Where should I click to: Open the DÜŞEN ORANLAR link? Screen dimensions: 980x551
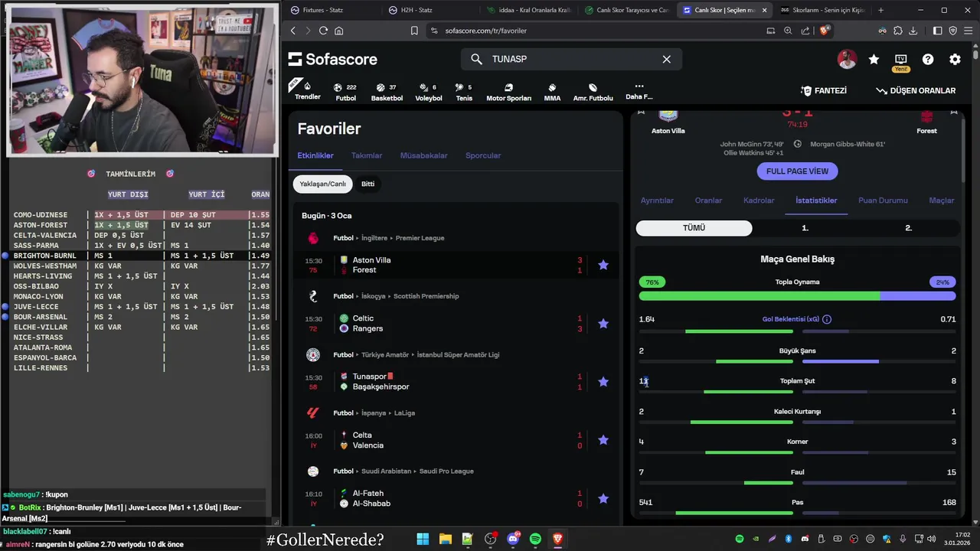pos(916,90)
